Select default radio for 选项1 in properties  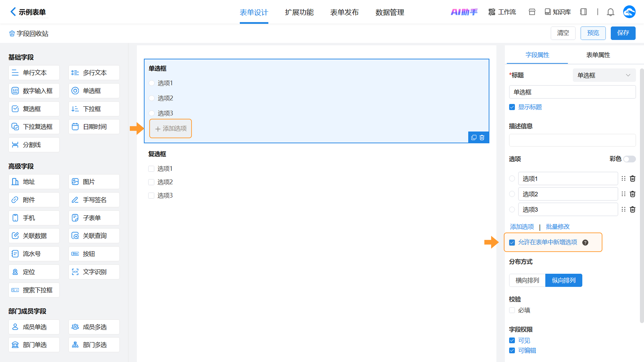(512, 178)
